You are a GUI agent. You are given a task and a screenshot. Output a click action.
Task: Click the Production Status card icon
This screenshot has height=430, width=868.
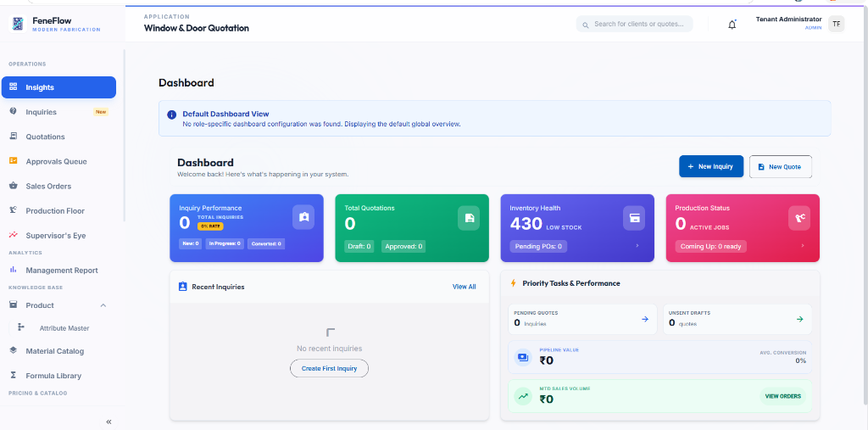pyautogui.click(x=799, y=218)
